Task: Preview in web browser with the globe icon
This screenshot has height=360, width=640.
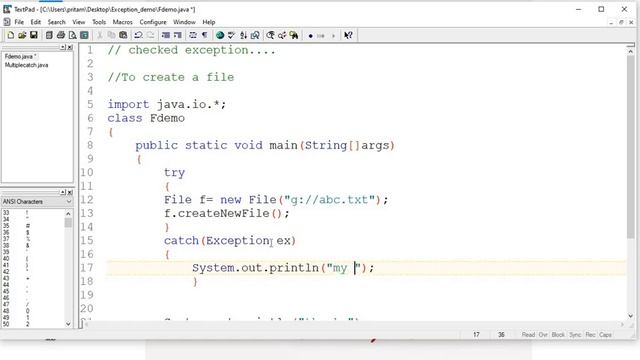Action: (x=220, y=36)
